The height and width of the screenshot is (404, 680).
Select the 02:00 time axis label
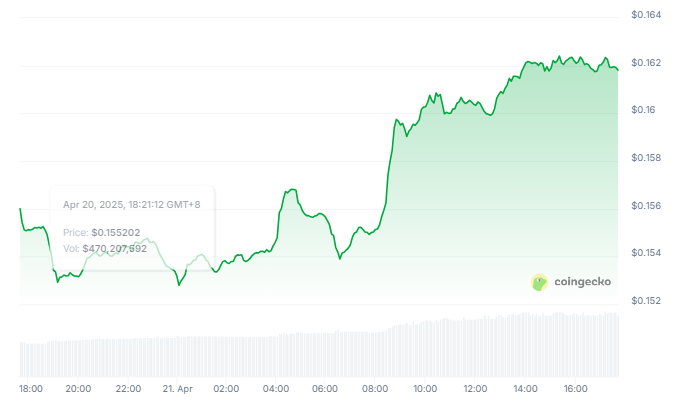point(227,388)
